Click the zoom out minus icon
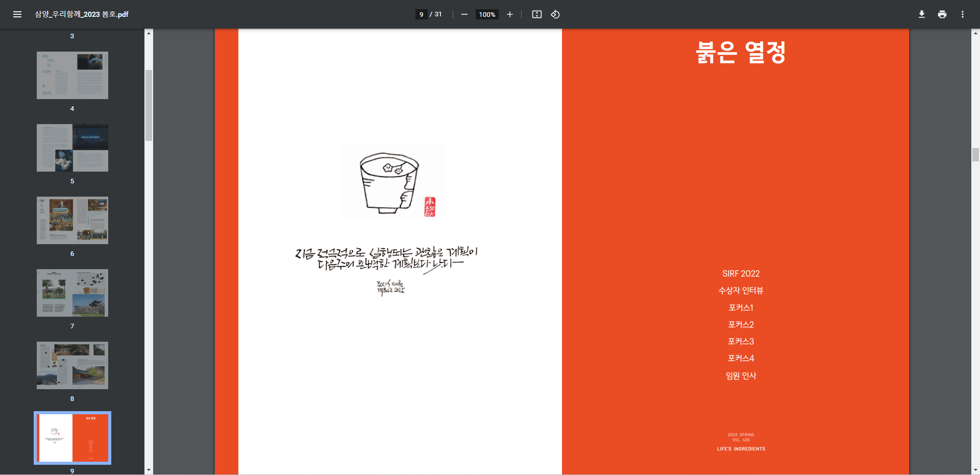The image size is (980, 475). tap(464, 14)
